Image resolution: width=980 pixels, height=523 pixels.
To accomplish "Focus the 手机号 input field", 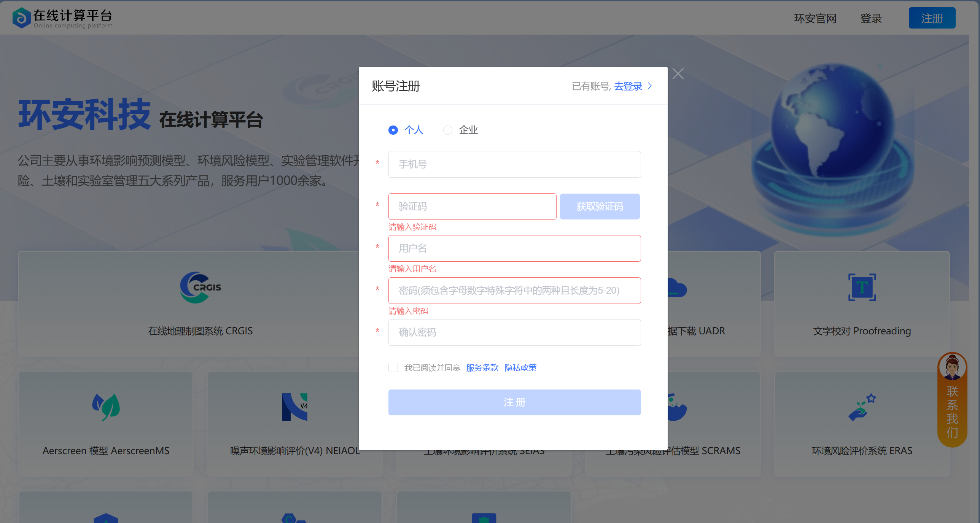I will (514, 164).
